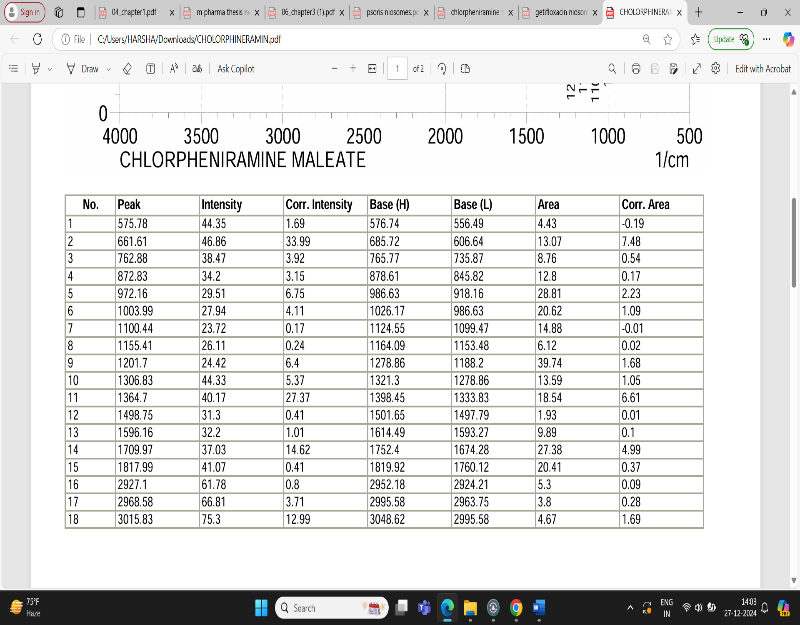Refresh the current page
Image resolution: width=800 pixels, height=625 pixels.
[37, 39]
